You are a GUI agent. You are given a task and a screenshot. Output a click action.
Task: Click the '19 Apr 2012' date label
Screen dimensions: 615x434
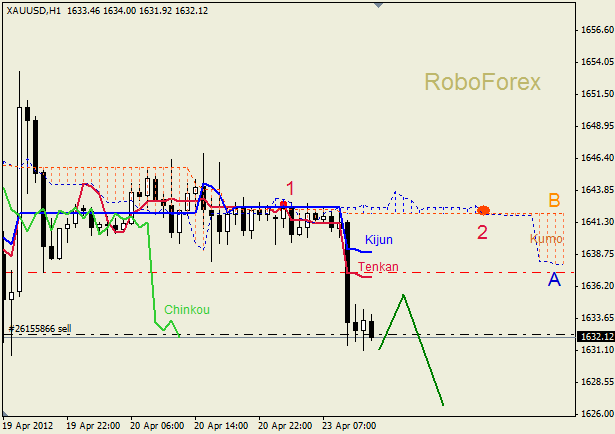tap(28, 426)
